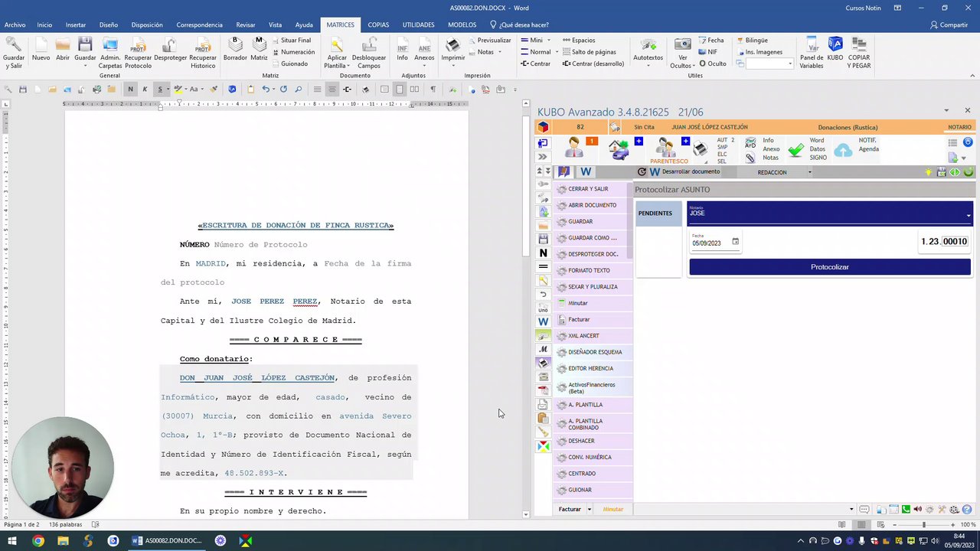
Task: Toggle the Oculto option in ribbon
Action: pos(712,64)
